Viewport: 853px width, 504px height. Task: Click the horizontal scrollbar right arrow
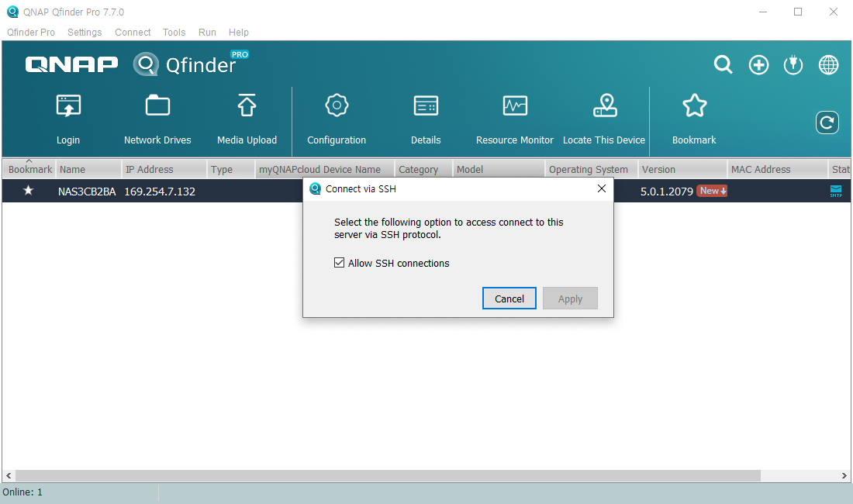pos(846,475)
